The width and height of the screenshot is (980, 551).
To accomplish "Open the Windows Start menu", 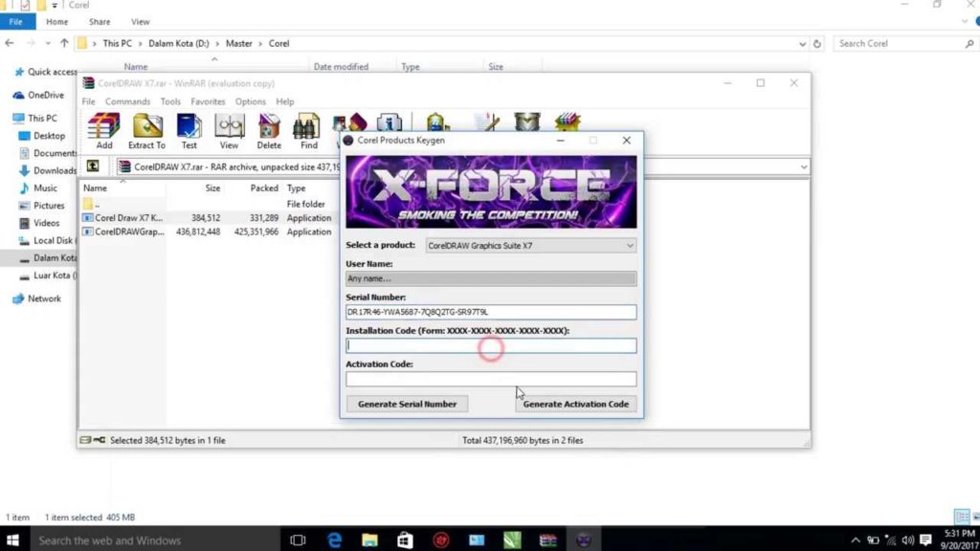I will [12, 540].
